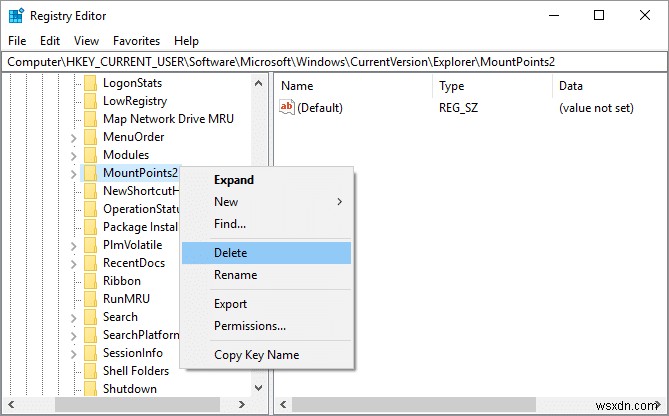669x416 pixels.
Task: Click the Registry Editor app icon in the title bar
Action: [16, 16]
